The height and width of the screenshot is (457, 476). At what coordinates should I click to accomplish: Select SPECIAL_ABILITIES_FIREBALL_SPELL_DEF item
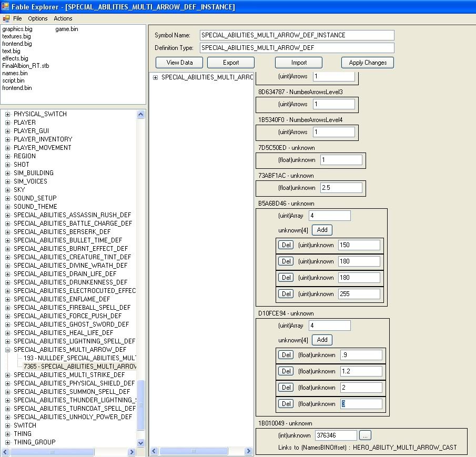pyautogui.click(x=72, y=308)
